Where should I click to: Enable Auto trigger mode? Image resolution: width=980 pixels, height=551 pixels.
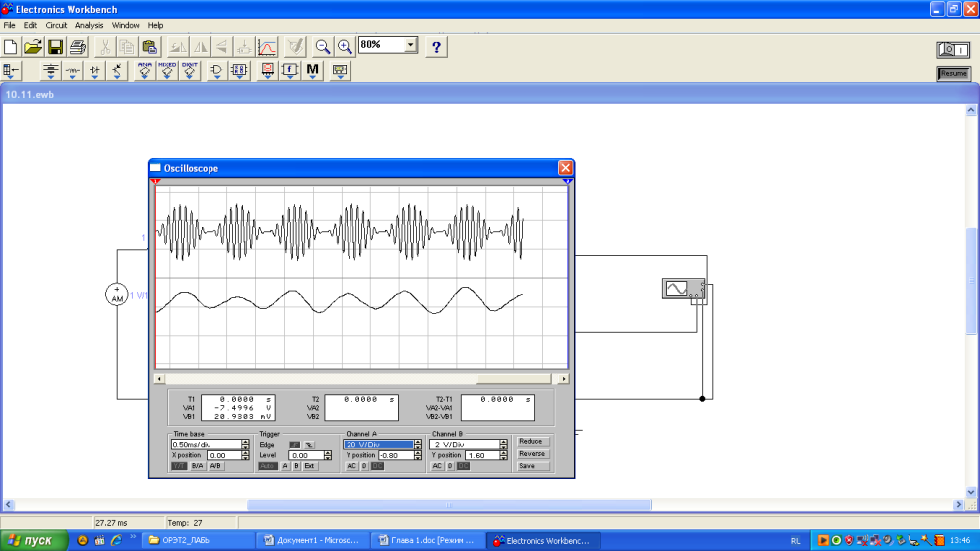point(267,466)
